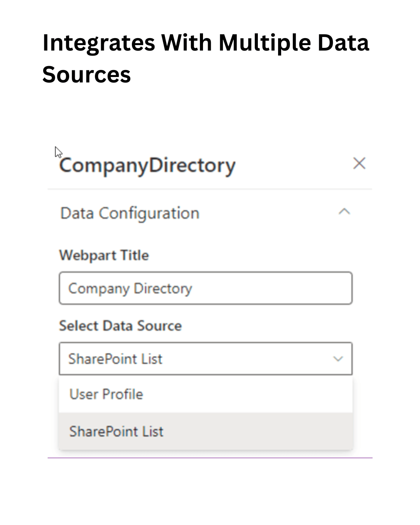The height and width of the screenshot is (525, 420).
Task: Click the current 'SharePoint List' value in combo box
Action: 115,359
